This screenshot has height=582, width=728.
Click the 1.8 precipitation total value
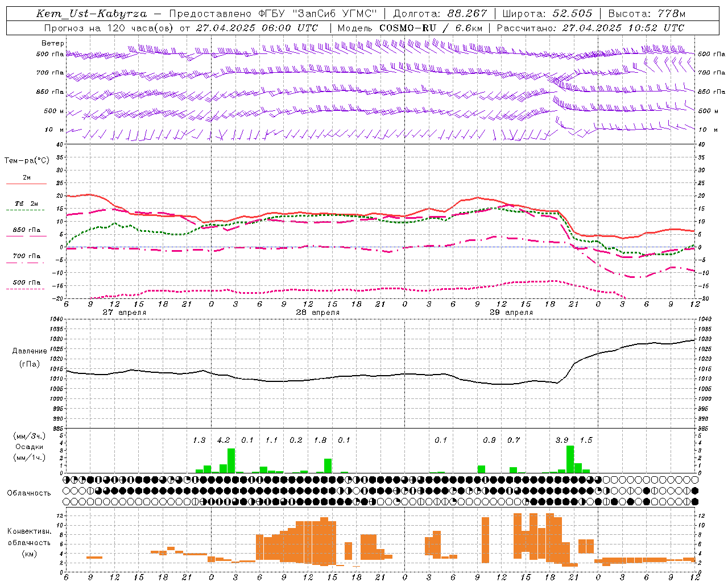pos(320,440)
